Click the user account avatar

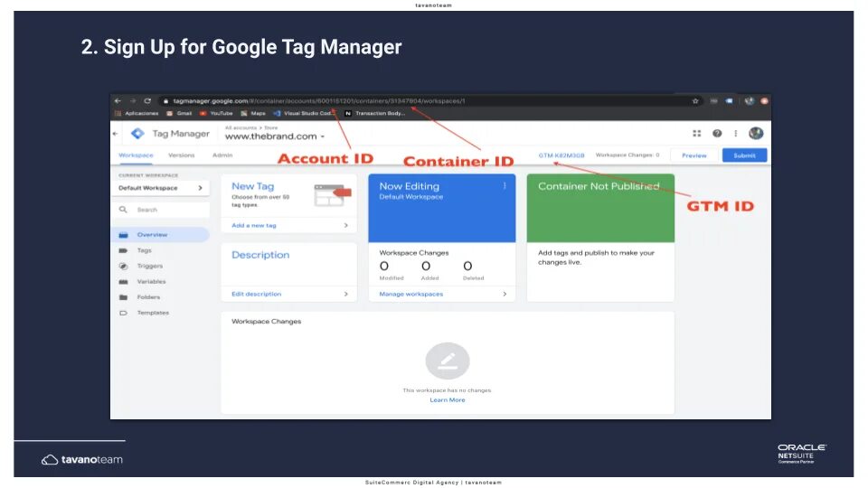point(756,133)
